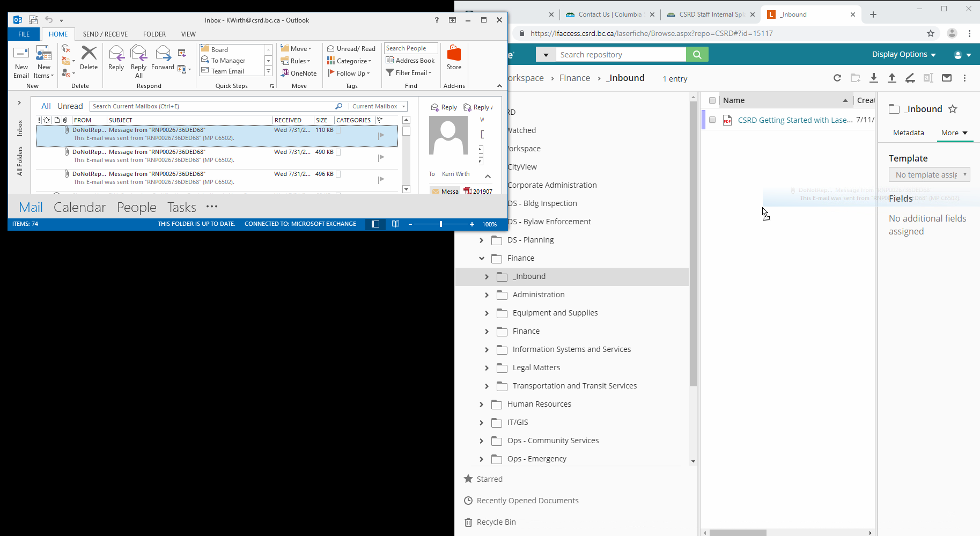Screen dimensions: 980x536
Task: Click the upload icon in Laserfiche toolbar
Action: tap(892, 78)
